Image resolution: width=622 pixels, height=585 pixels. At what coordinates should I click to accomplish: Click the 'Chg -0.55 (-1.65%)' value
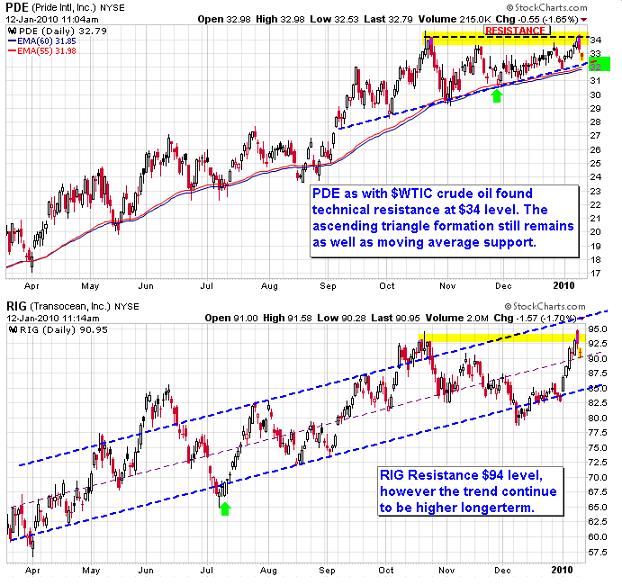click(x=537, y=19)
